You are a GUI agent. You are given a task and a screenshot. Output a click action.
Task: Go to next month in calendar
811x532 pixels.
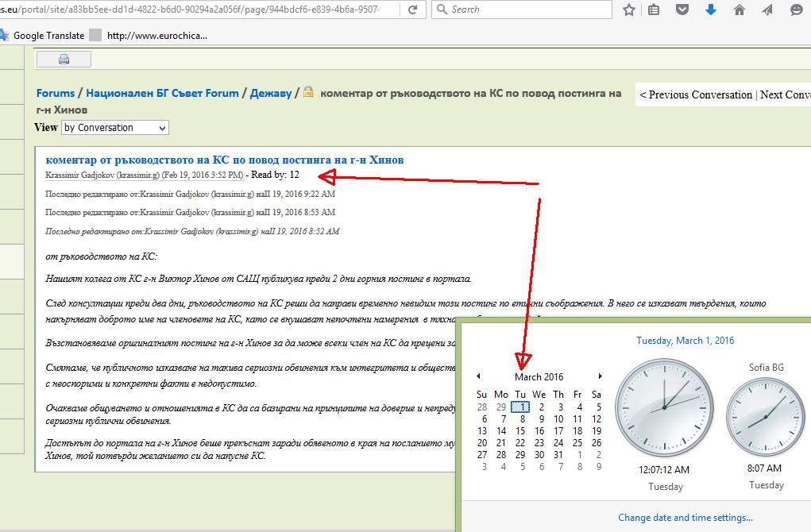click(600, 376)
